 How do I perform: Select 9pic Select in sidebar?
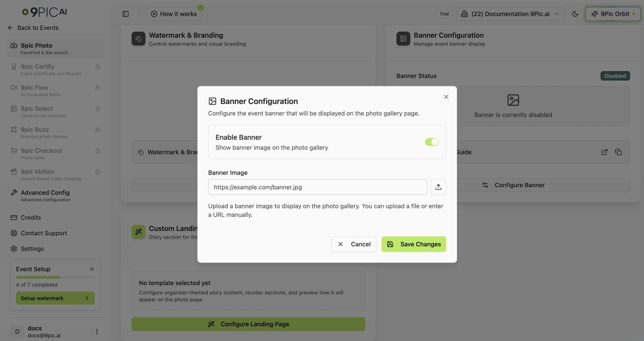[55, 111]
